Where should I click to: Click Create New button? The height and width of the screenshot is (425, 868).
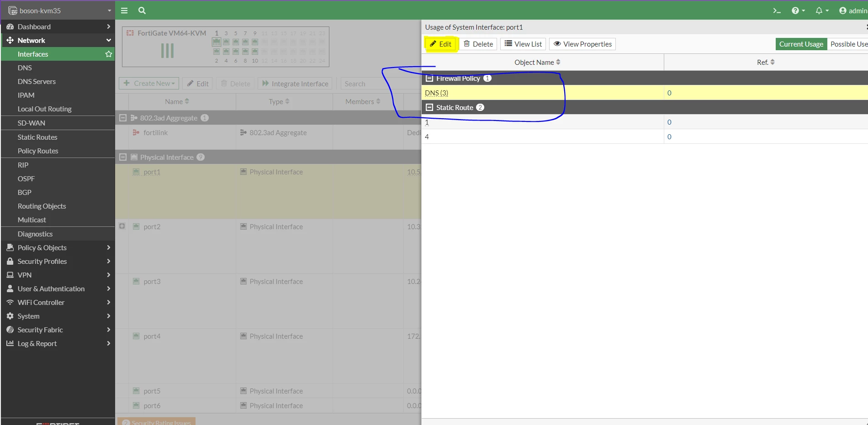pos(149,84)
